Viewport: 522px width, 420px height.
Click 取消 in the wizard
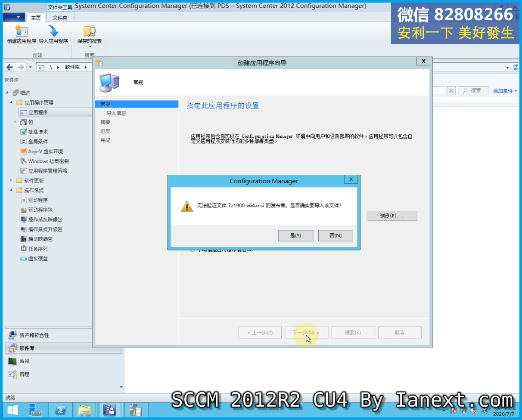point(400,333)
